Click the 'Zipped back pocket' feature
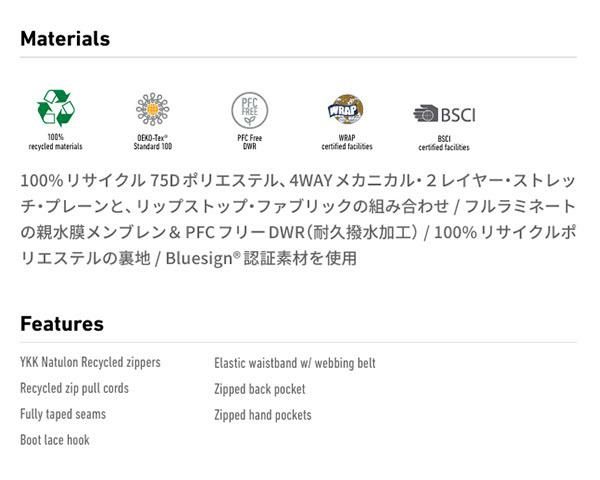600x480 pixels. click(260, 389)
